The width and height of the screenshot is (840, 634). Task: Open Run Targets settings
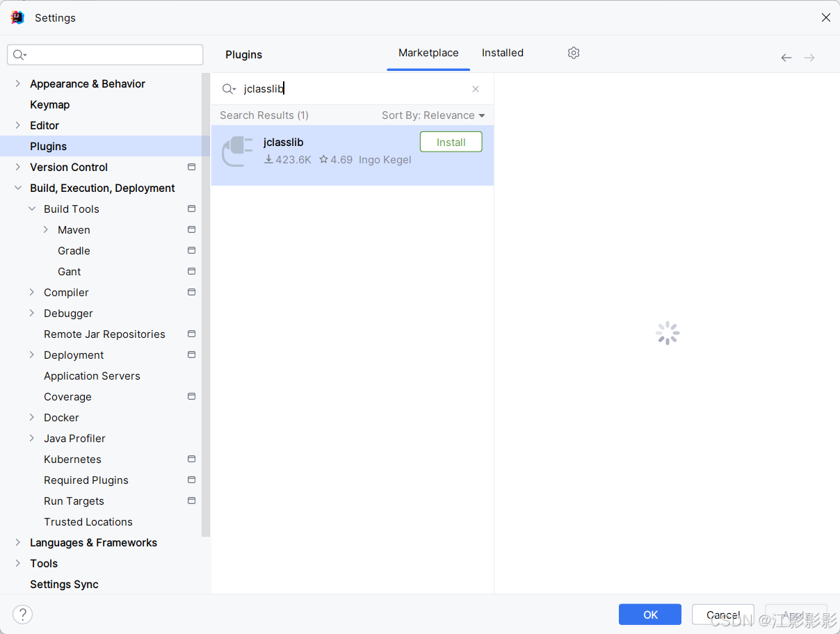click(74, 501)
